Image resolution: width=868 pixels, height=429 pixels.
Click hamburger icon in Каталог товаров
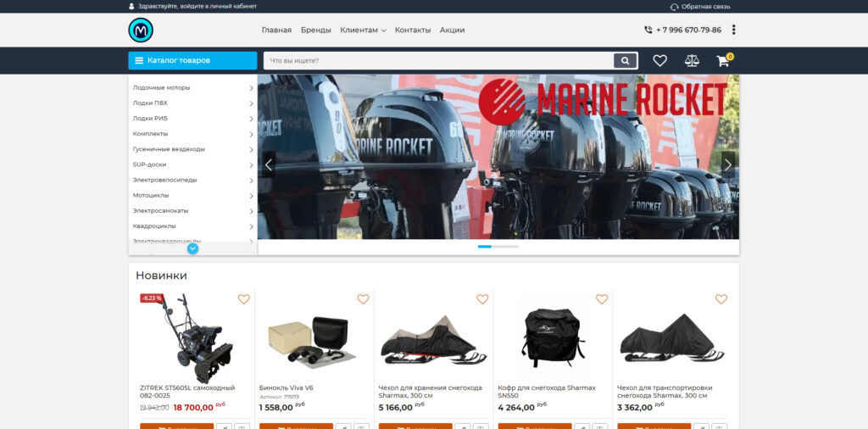[x=139, y=61]
